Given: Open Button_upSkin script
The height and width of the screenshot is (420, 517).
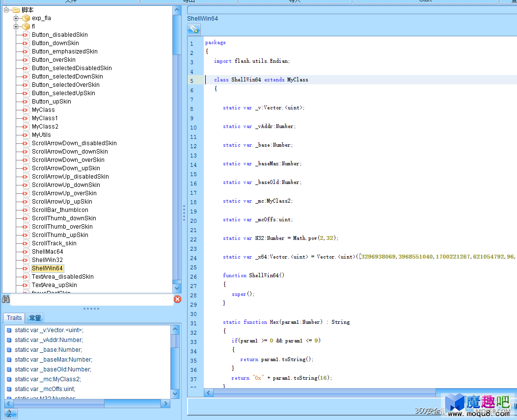Looking at the screenshot, I should point(52,102).
